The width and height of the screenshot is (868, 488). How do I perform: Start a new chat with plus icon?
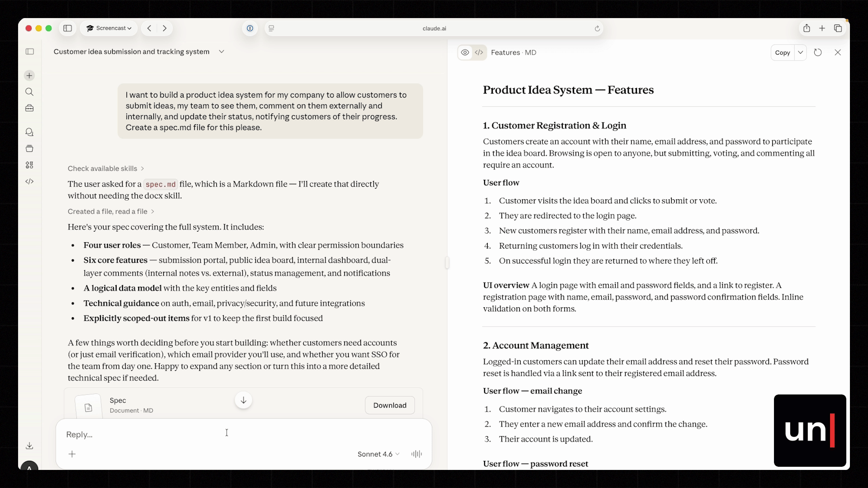[x=29, y=75]
